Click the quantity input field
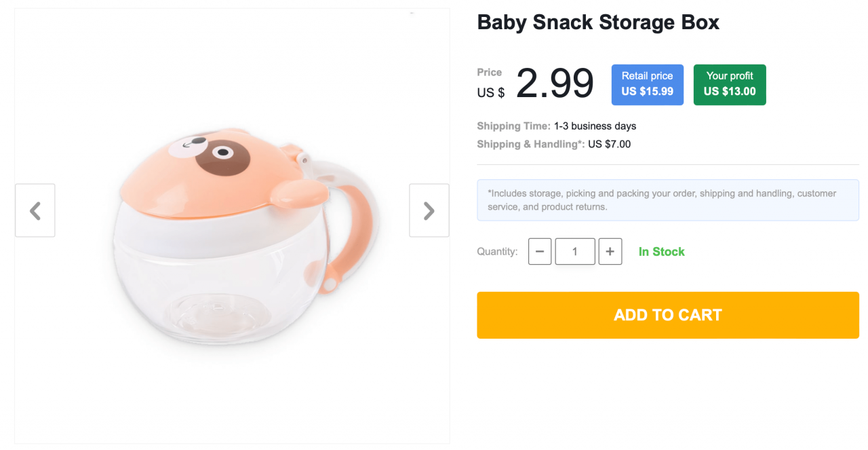868x450 pixels. point(575,251)
